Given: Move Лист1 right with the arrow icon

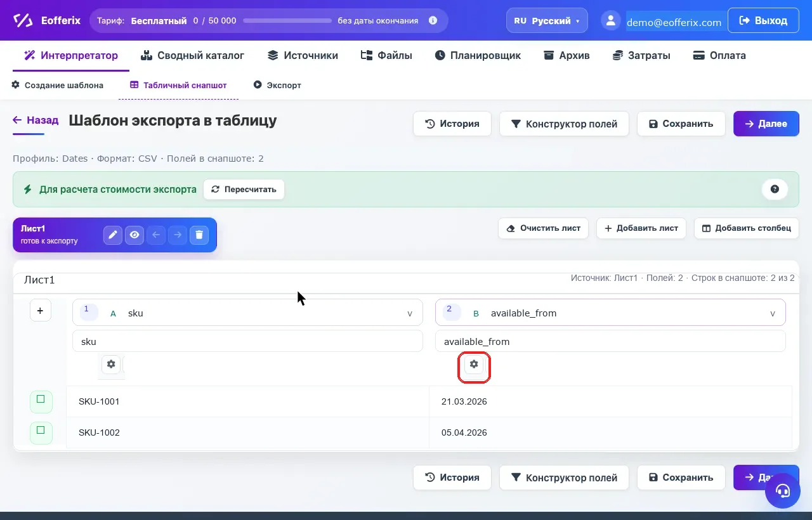Looking at the screenshot, I should click(178, 235).
